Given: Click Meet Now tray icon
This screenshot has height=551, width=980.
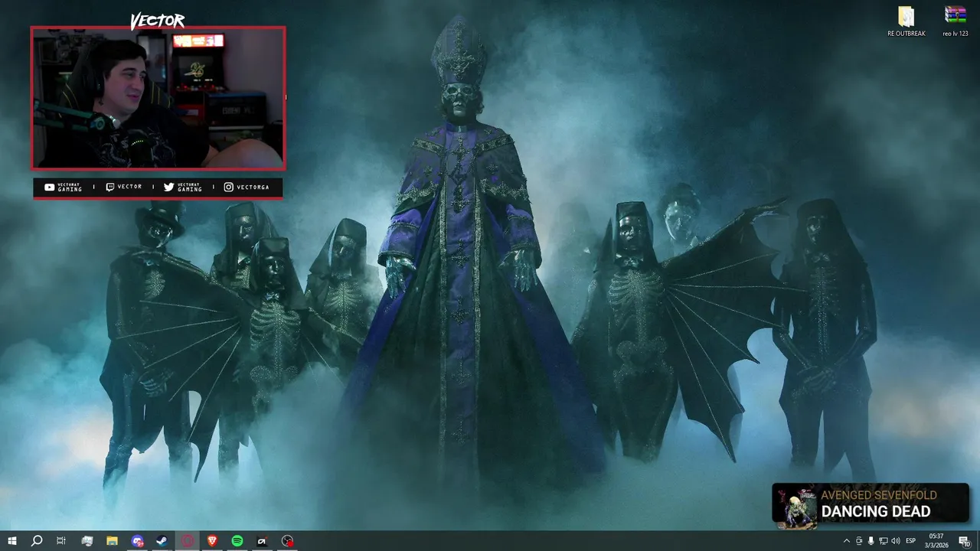Looking at the screenshot, I should pos(859,541).
